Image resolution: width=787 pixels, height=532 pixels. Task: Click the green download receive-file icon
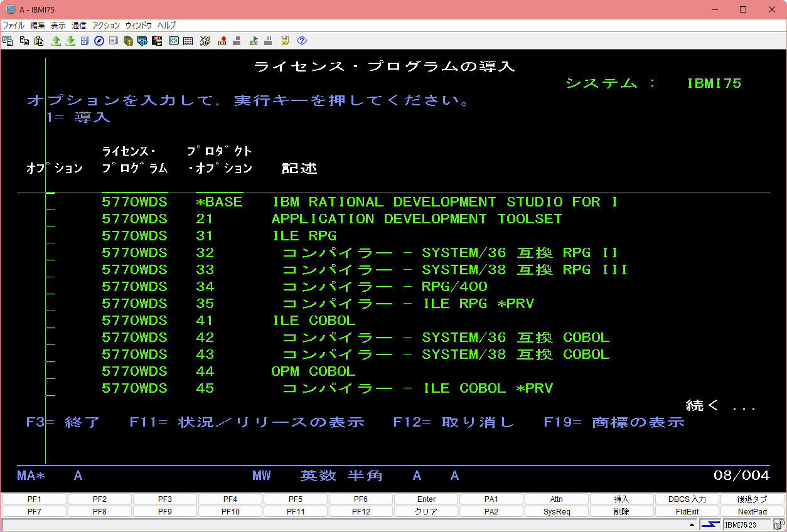pyautogui.click(x=70, y=41)
